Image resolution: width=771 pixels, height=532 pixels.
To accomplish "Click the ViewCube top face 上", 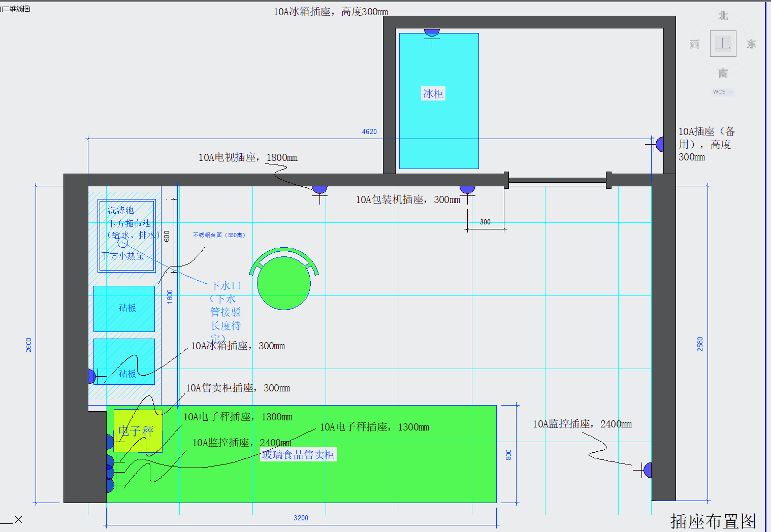I will point(723,44).
